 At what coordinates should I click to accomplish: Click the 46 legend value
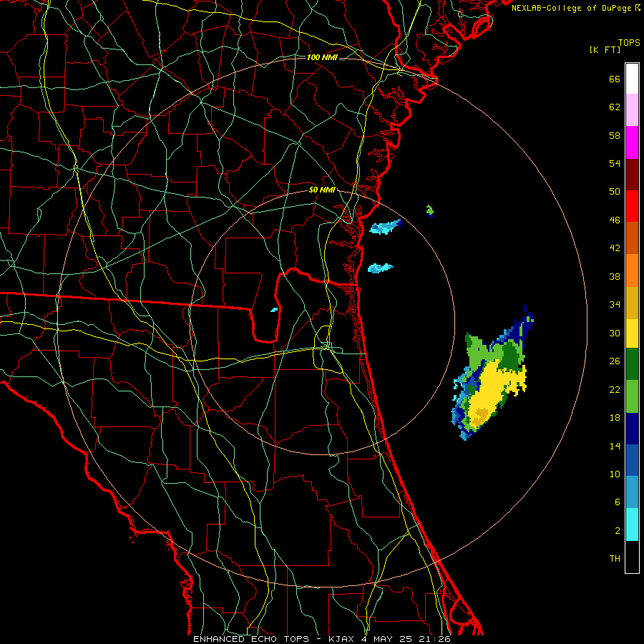(x=615, y=220)
